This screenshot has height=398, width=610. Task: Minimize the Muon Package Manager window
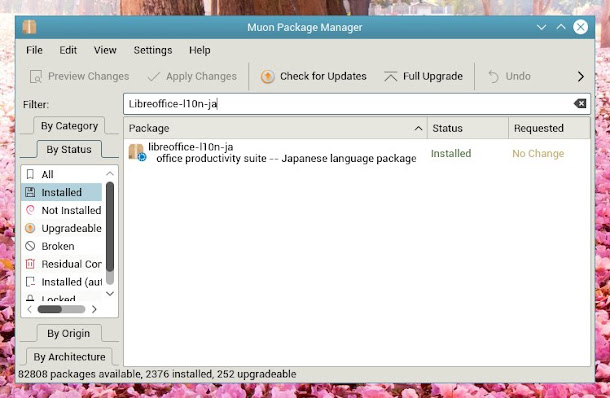point(541,27)
